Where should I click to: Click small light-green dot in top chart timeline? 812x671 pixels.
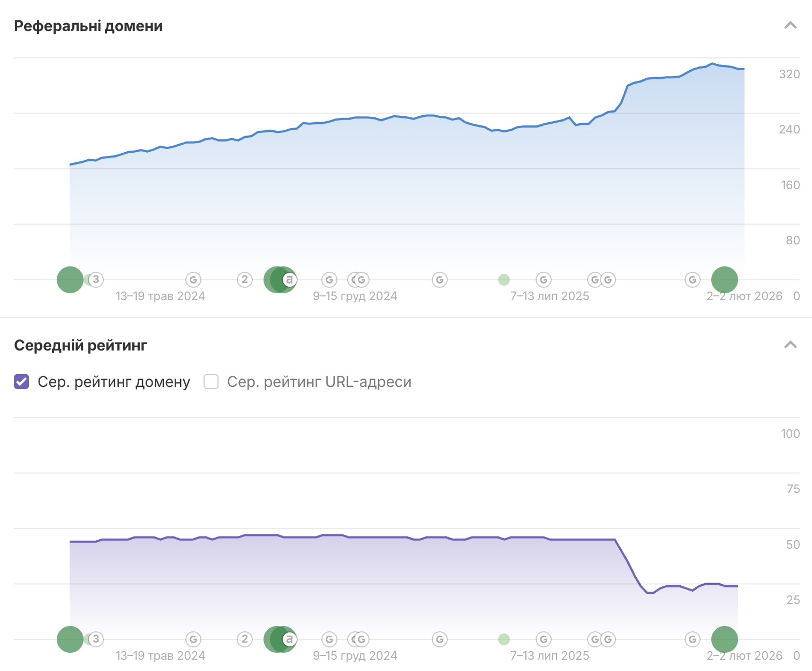tap(504, 279)
